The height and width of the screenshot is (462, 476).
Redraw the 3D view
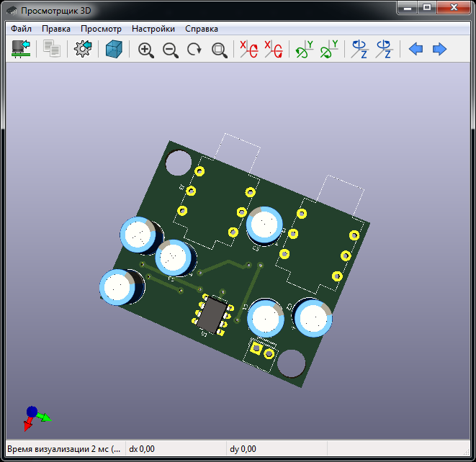coord(194,50)
